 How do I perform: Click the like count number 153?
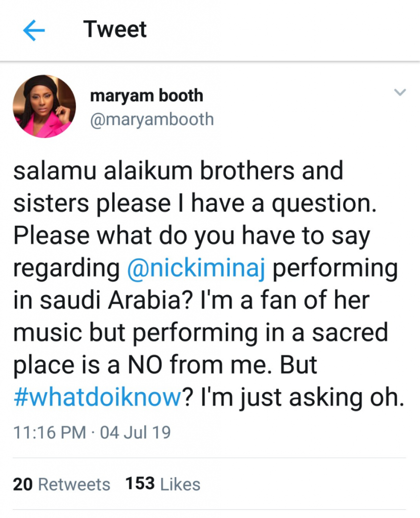140,484
